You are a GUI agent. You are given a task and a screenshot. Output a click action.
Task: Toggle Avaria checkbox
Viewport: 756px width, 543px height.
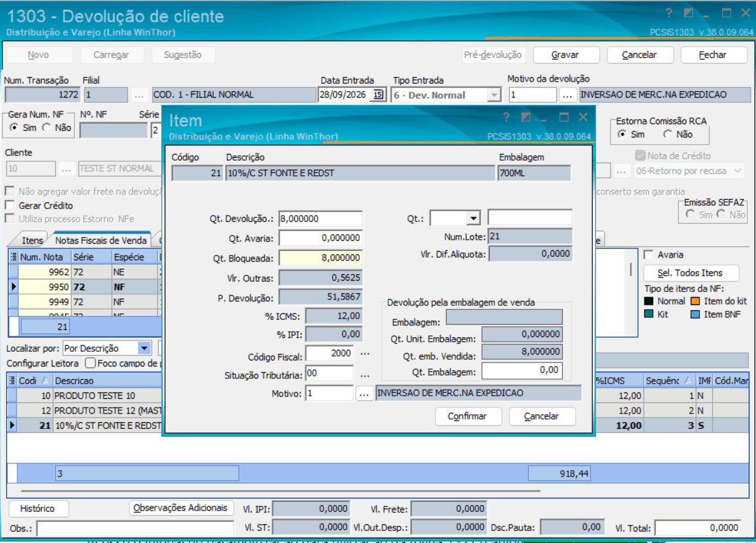[649, 255]
